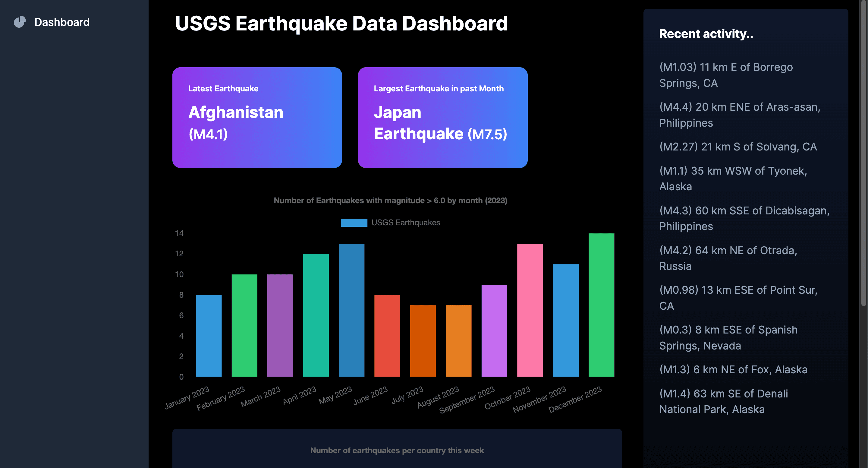
Task: Click the page's vertical scrollbar thumb
Action: pos(863,153)
